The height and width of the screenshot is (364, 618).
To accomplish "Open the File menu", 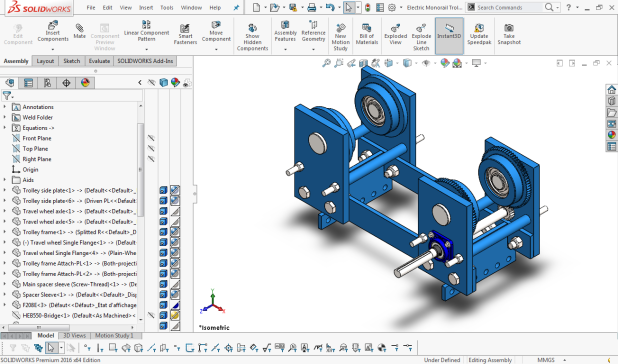I will 91,7.
